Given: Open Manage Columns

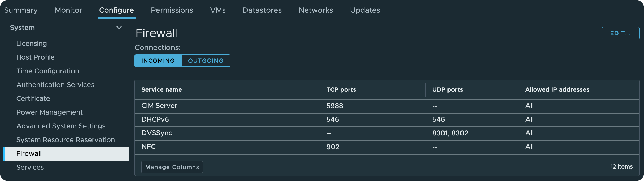Looking at the screenshot, I should click(x=172, y=167).
